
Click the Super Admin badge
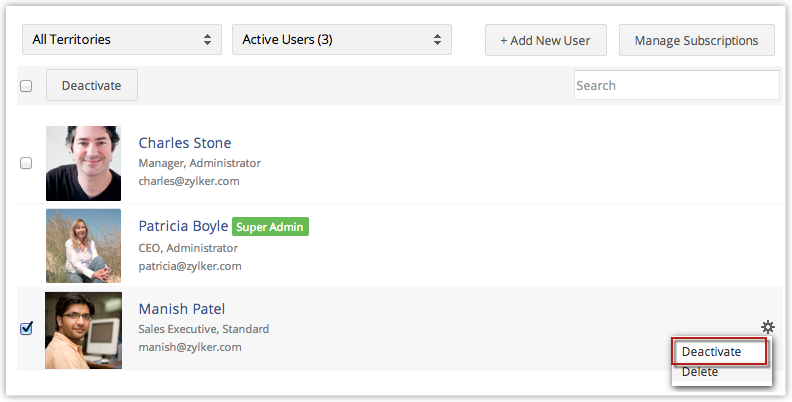[270, 227]
